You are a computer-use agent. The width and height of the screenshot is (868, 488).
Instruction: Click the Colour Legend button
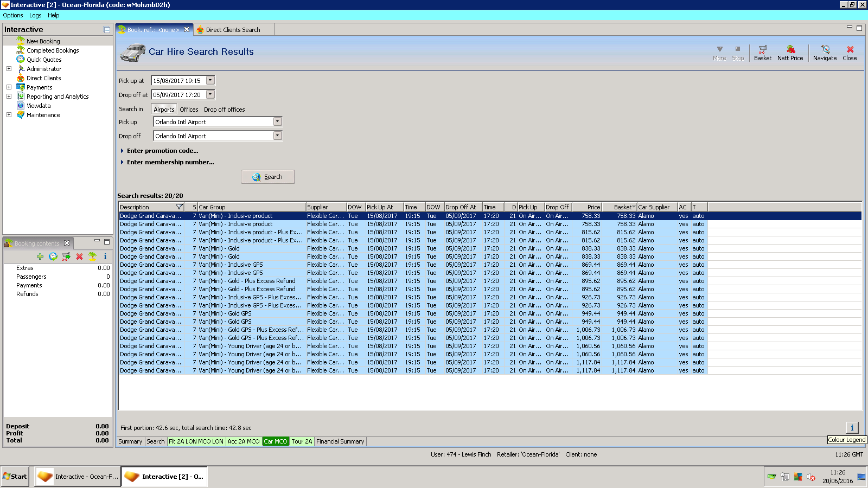click(x=846, y=440)
